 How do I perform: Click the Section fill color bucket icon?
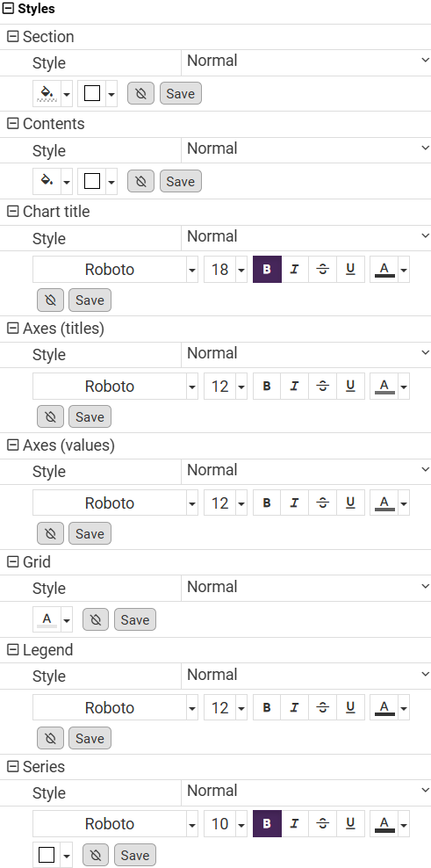click(47, 93)
